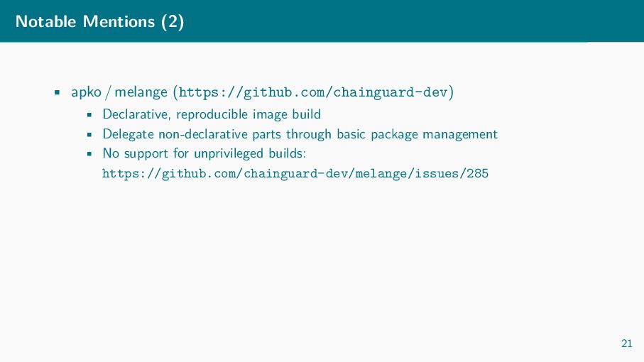Click the text 'unprivileged builds:'
Screen dimensions: 644x362
click(x=250, y=153)
